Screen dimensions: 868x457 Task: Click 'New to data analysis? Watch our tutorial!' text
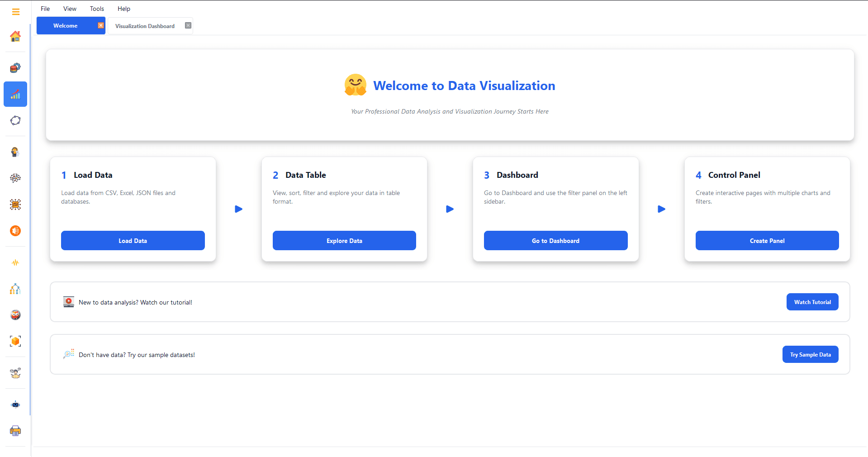(135, 302)
